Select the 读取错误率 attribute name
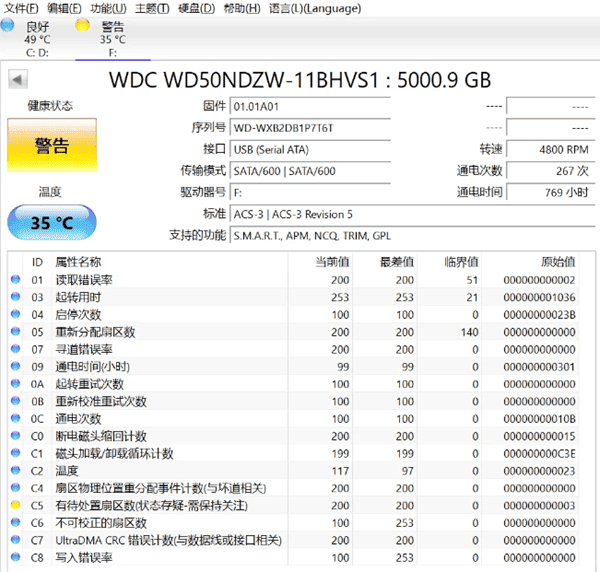 [84, 280]
